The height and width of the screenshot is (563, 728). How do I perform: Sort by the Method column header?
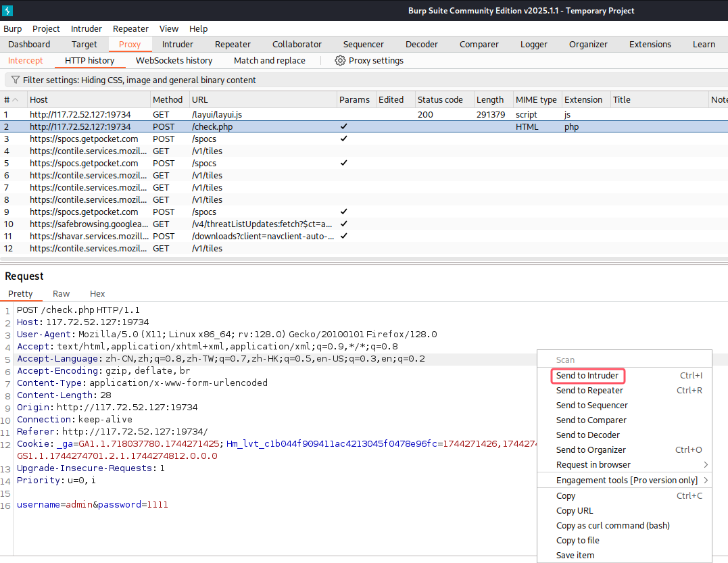click(169, 100)
